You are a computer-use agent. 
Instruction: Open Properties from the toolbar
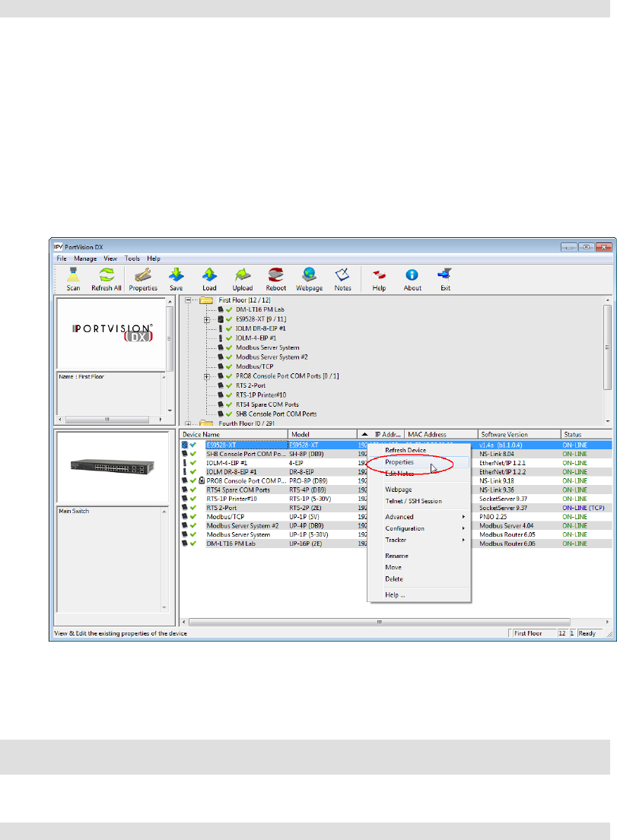click(x=143, y=279)
